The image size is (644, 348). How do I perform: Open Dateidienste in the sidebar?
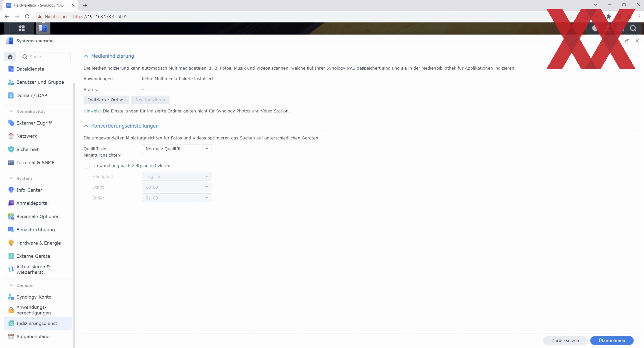(38, 69)
